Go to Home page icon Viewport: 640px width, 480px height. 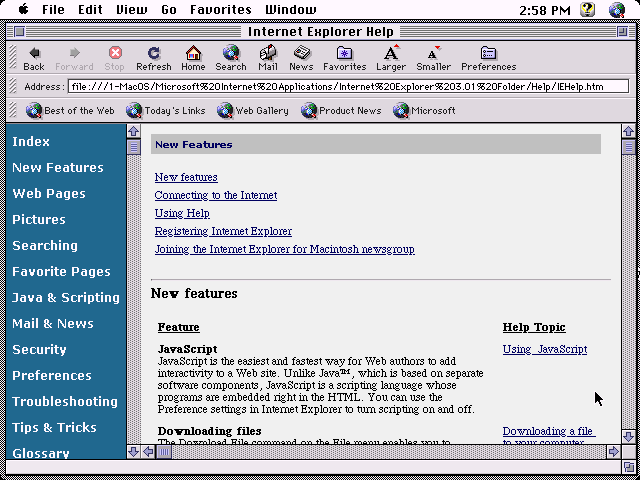point(193,53)
